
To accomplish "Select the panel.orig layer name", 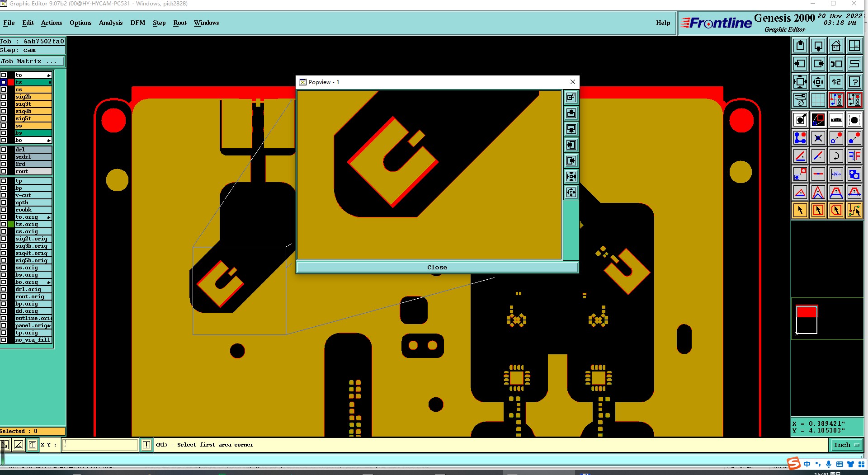I will 33,325.
